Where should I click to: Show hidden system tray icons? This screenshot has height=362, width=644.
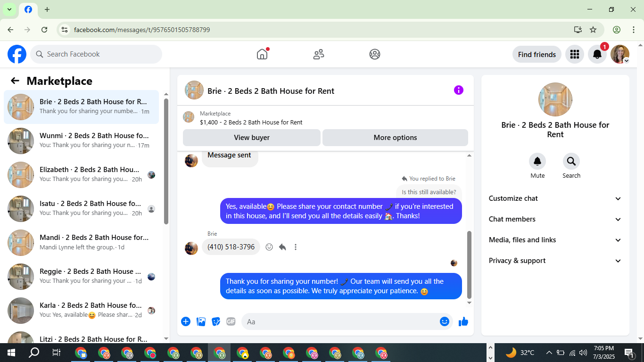(549, 353)
